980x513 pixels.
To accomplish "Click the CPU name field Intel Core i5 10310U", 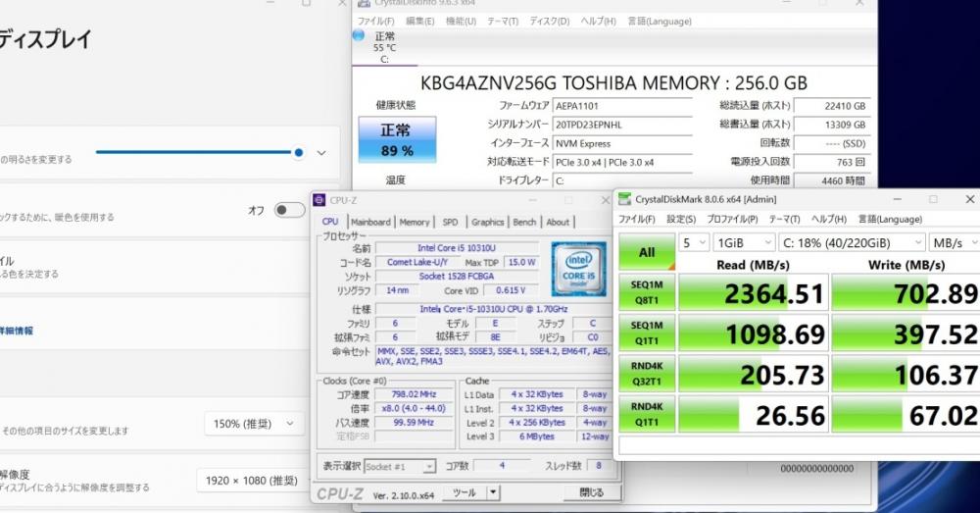I will tap(457, 248).
